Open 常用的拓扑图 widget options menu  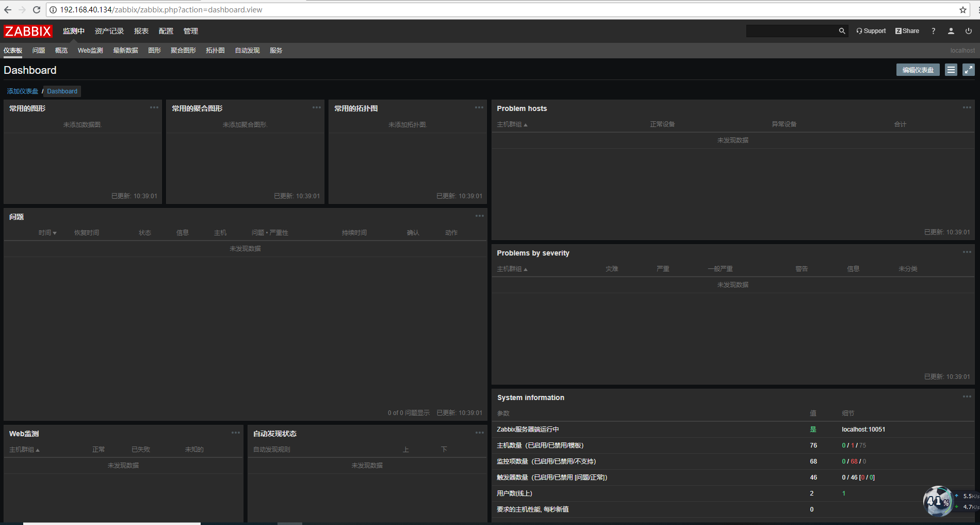click(479, 107)
